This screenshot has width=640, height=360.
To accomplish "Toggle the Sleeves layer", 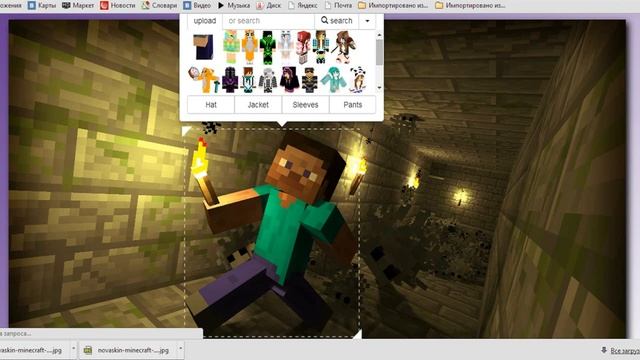I will [x=305, y=105].
